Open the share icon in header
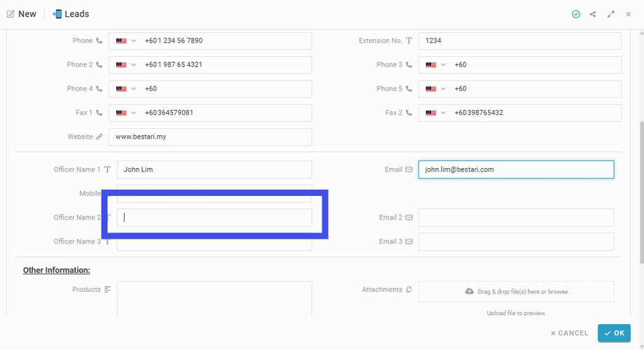644x350 pixels. (593, 15)
